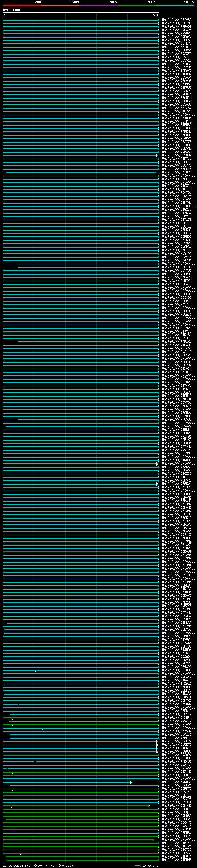Select hit label UniRef100_C9SQ90
This screenshot has height=868, width=197.
177,755
